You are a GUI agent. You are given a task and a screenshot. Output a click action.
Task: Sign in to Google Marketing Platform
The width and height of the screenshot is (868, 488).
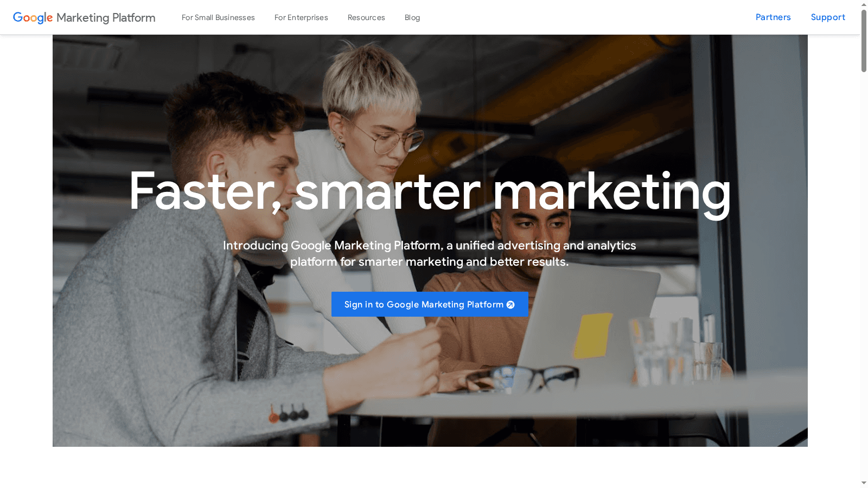pyautogui.click(x=430, y=304)
